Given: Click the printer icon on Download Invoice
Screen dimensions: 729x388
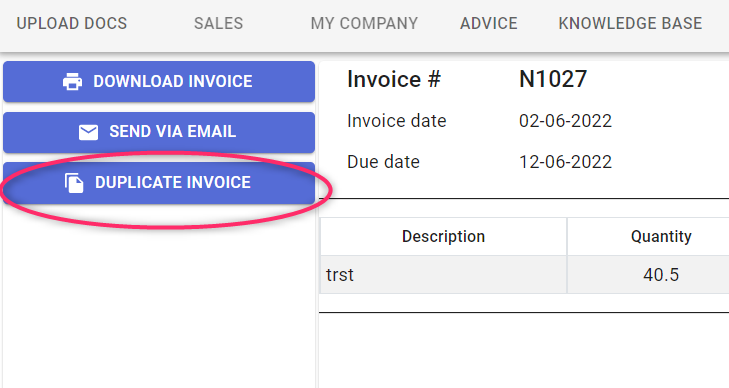Looking at the screenshot, I should [73, 82].
